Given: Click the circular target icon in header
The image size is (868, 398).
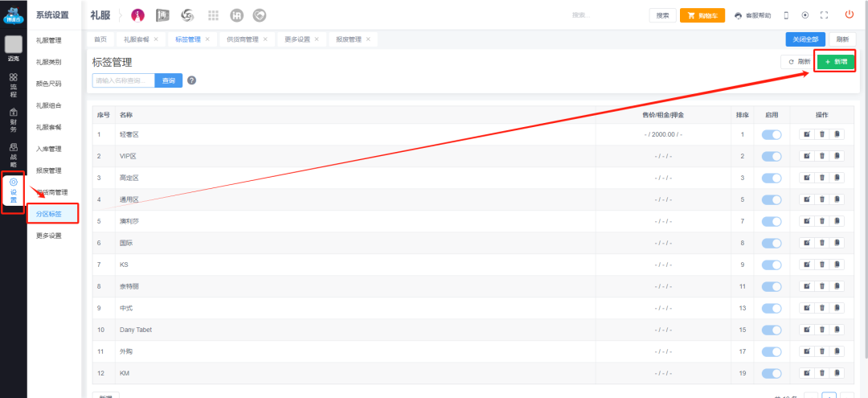Looking at the screenshot, I should (x=805, y=15).
